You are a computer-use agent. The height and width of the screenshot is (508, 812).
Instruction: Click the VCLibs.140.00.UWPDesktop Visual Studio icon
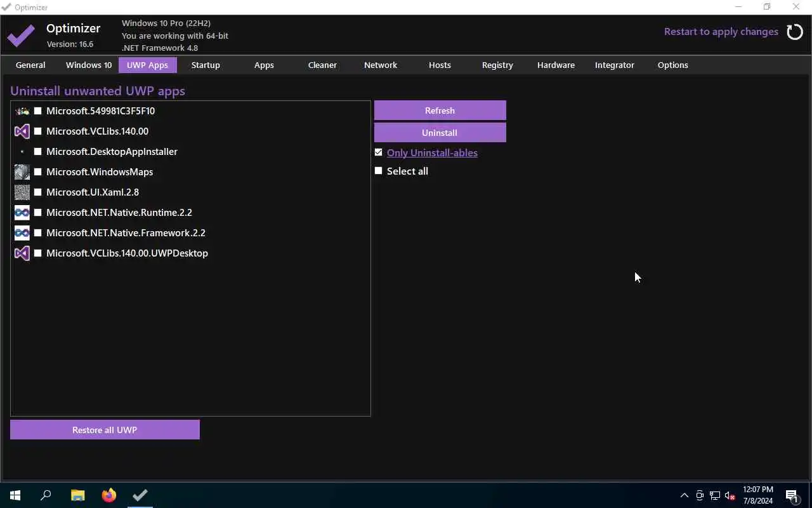click(22, 253)
